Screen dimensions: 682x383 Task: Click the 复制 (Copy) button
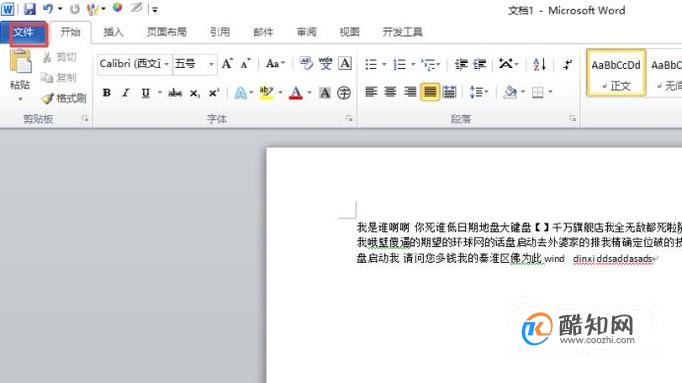pyautogui.click(x=59, y=78)
